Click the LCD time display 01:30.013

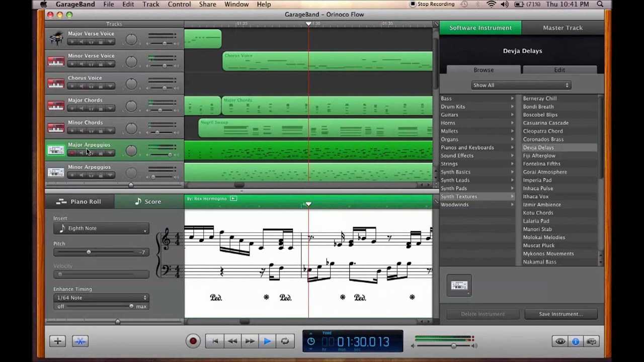click(x=363, y=342)
